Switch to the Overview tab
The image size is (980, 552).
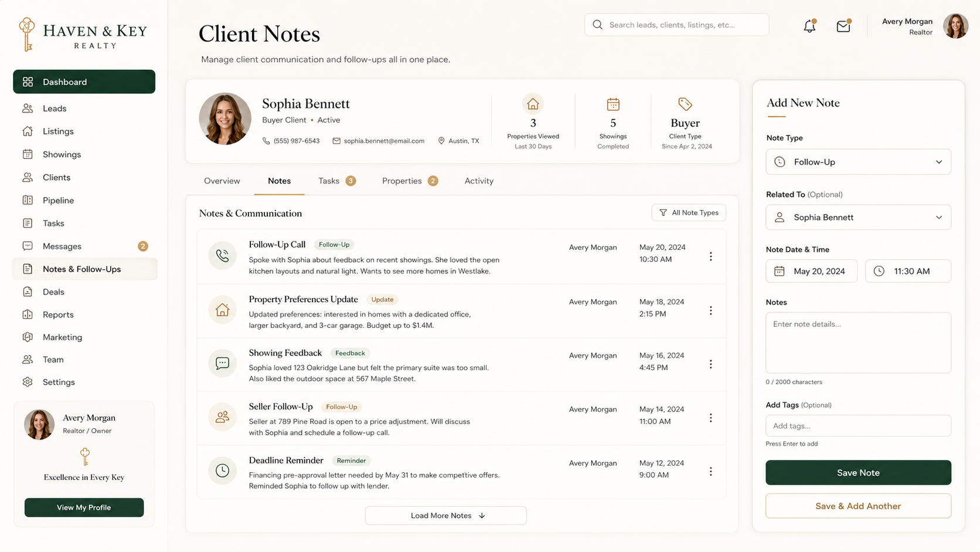pyautogui.click(x=222, y=181)
